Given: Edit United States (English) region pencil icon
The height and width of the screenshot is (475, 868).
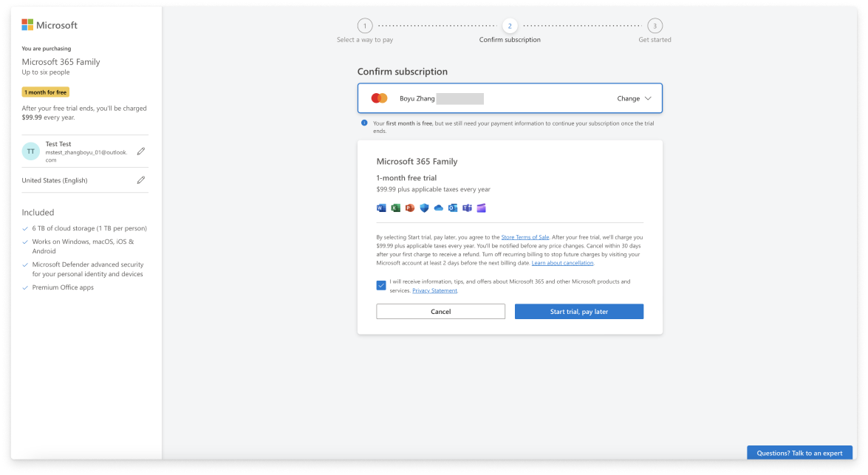Looking at the screenshot, I should 141,180.
